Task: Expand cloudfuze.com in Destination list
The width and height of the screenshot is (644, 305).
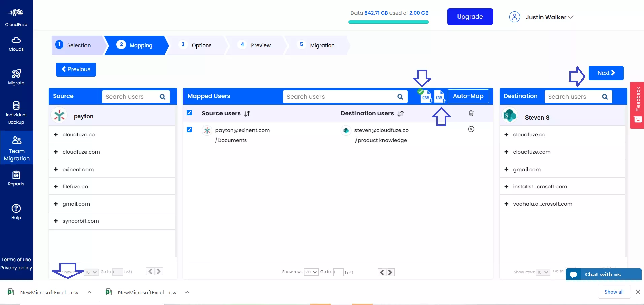Action: pyautogui.click(x=506, y=152)
